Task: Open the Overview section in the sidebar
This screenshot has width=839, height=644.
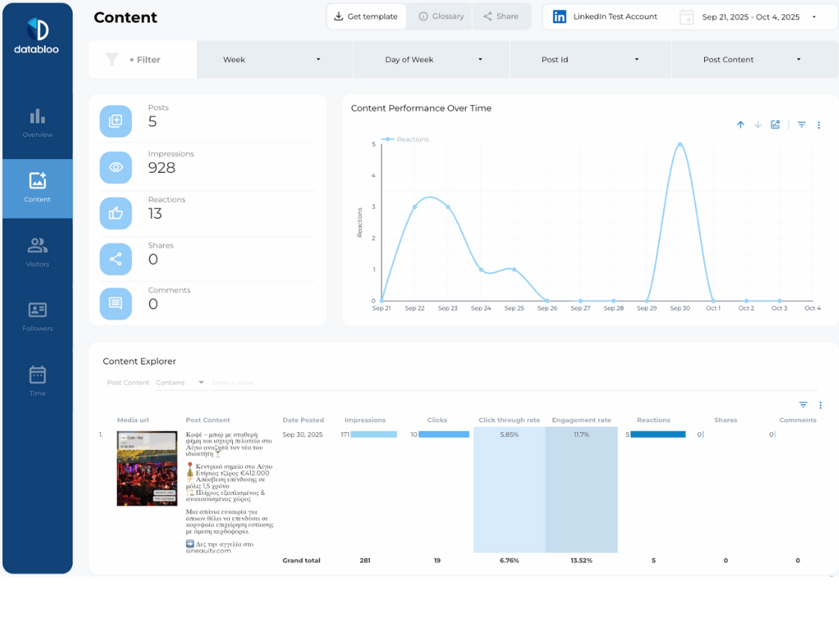Action: [x=37, y=124]
